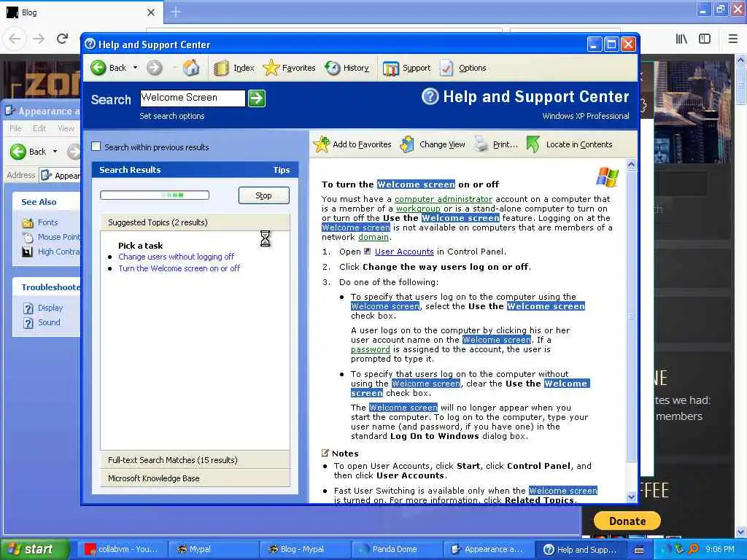Stop the search with the Stop button
This screenshot has height=560, width=747.
(263, 195)
